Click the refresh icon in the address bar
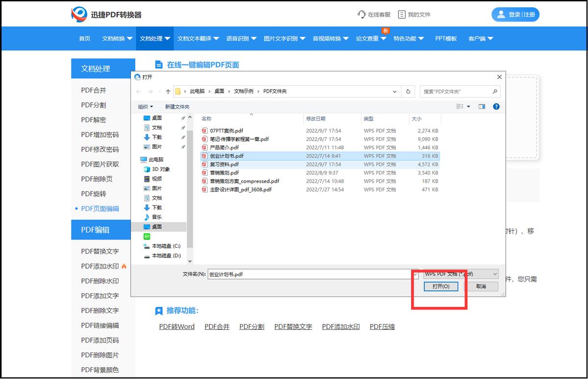588x379 pixels. coord(408,92)
